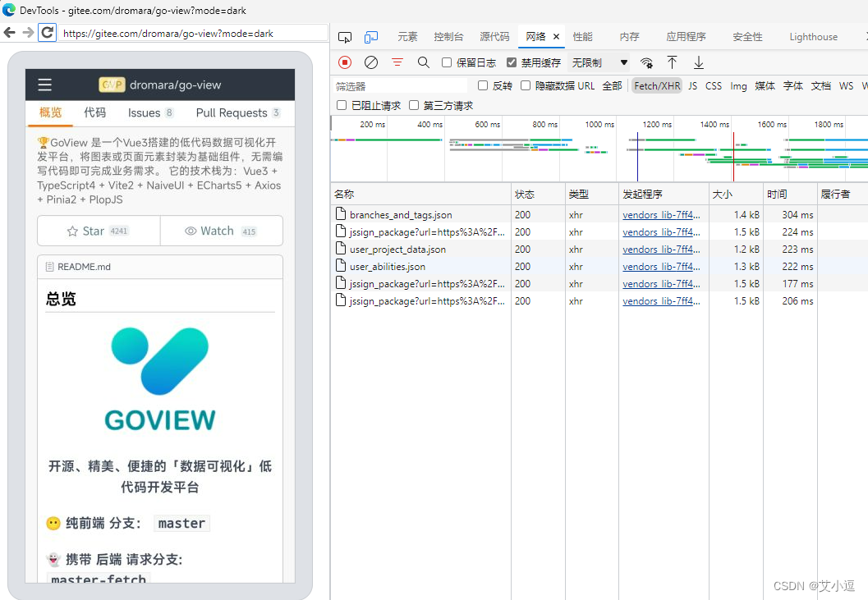868x600 pixels.
Task: Click file icon of user_project_data.json
Action: (341, 249)
